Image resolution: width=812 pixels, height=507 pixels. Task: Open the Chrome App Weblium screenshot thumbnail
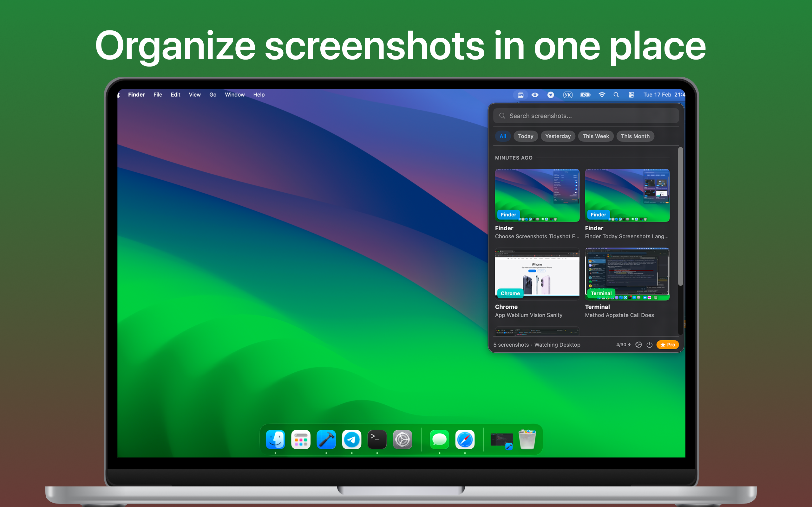[x=537, y=273]
